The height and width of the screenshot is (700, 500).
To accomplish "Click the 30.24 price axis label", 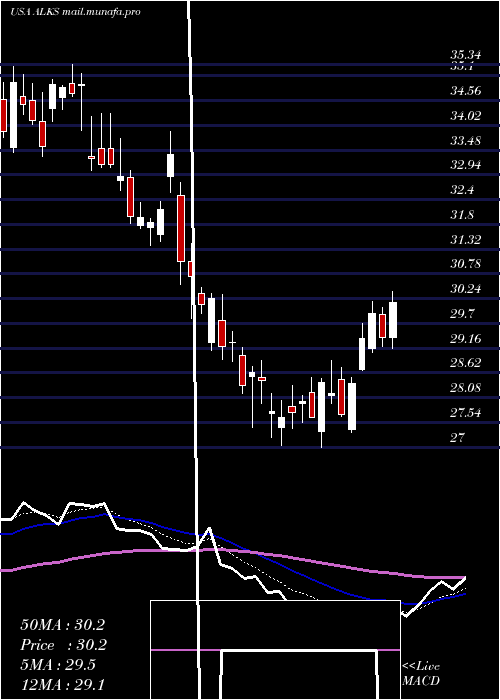I will click(x=466, y=289).
